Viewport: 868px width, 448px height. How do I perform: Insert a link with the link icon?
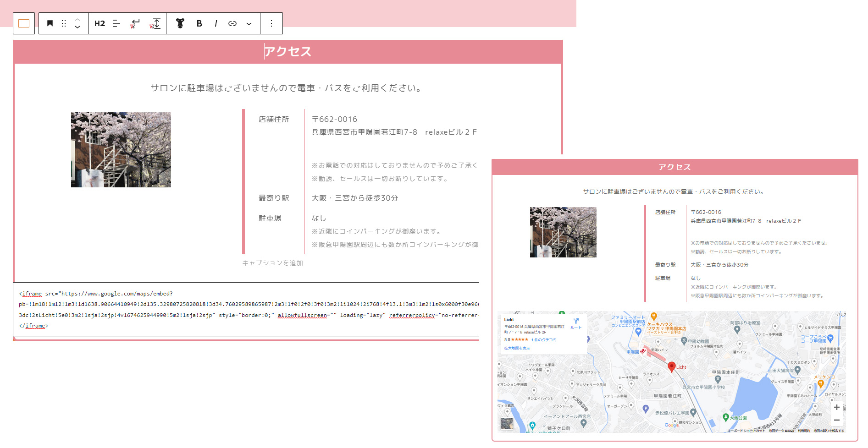(232, 23)
